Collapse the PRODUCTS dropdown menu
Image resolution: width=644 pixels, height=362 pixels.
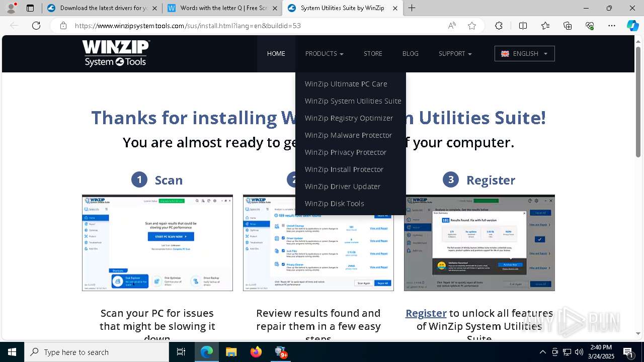coord(324,54)
